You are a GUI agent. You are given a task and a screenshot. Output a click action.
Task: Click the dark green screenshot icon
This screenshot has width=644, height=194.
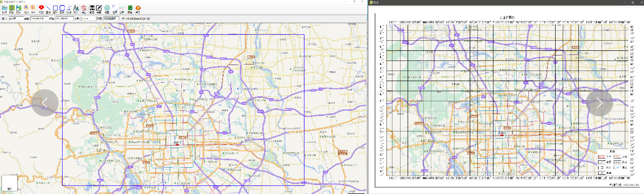[x=130, y=8]
